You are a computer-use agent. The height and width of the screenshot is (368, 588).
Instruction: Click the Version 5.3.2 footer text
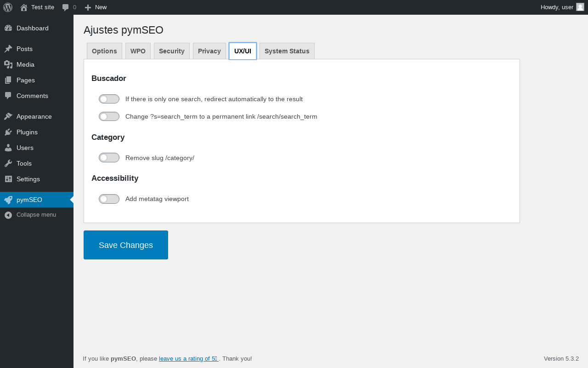pyautogui.click(x=561, y=358)
